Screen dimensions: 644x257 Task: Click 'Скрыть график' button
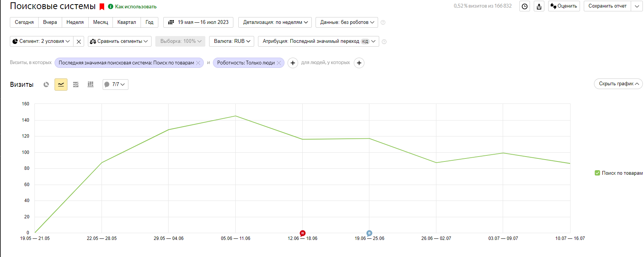[x=618, y=84]
